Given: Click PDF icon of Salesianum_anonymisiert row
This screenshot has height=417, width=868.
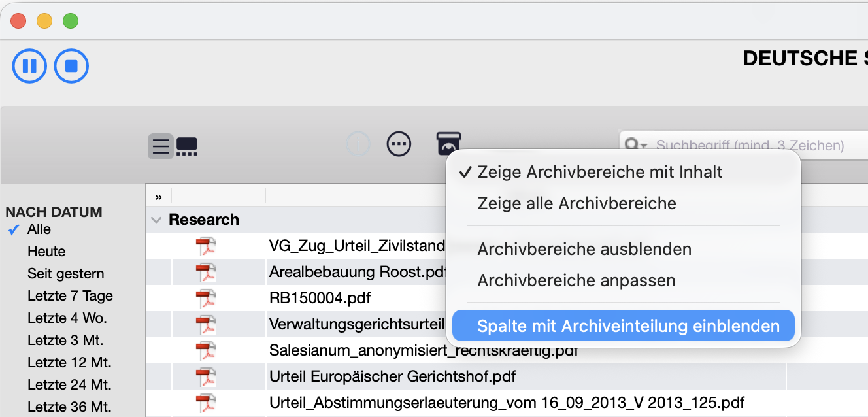Looking at the screenshot, I should 206,351.
